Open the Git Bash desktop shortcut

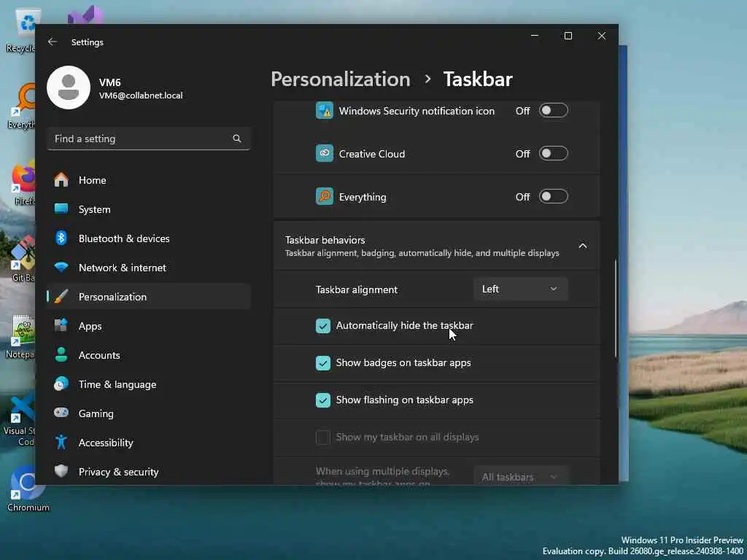tap(23, 259)
